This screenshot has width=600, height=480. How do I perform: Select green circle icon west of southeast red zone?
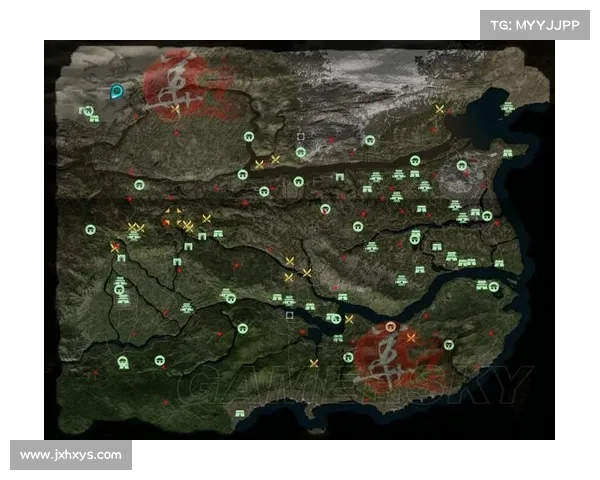pyautogui.click(x=348, y=358)
